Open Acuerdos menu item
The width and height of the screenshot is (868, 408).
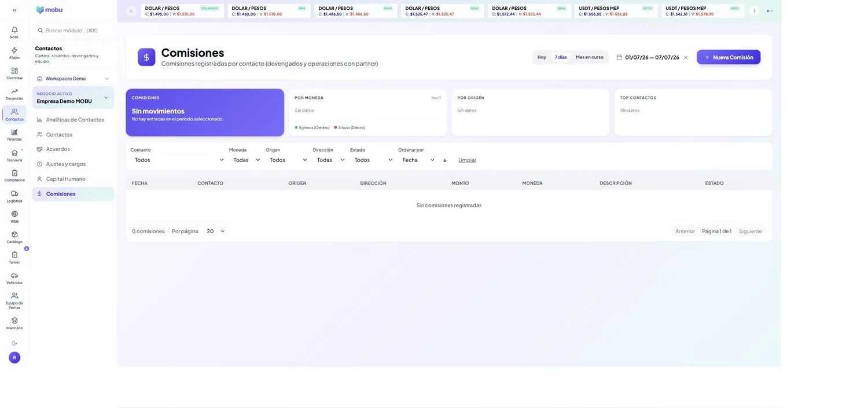pos(73,149)
